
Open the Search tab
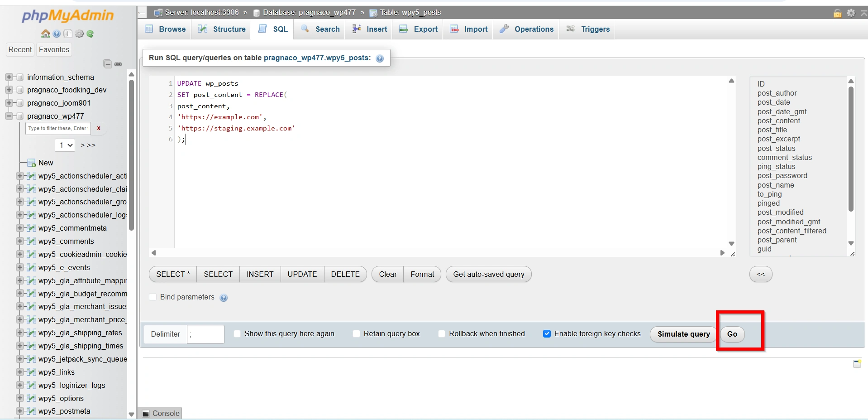click(x=320, y=29)
